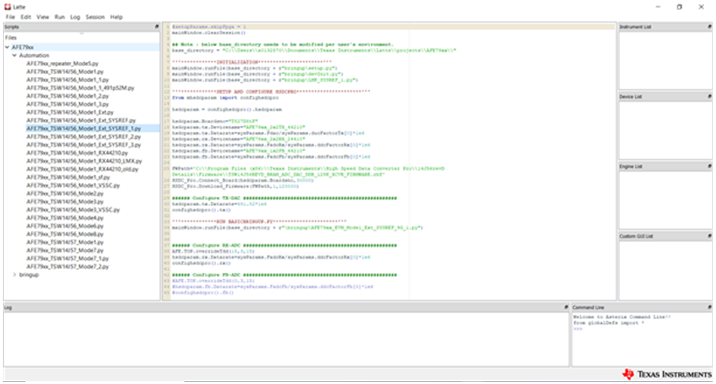Collapse the AFE79xx tree node
716x384 pixels.
(x=7, y=47)
